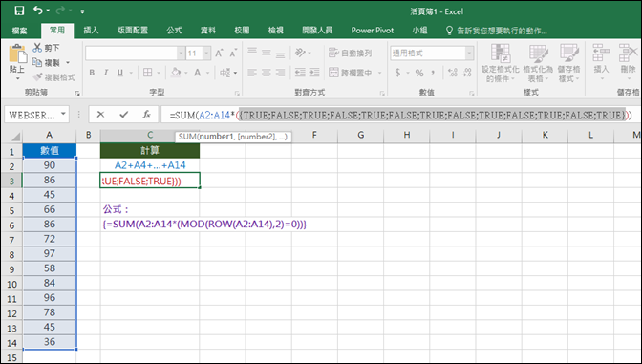Decrease font size with smaller A

pos(233,54)
